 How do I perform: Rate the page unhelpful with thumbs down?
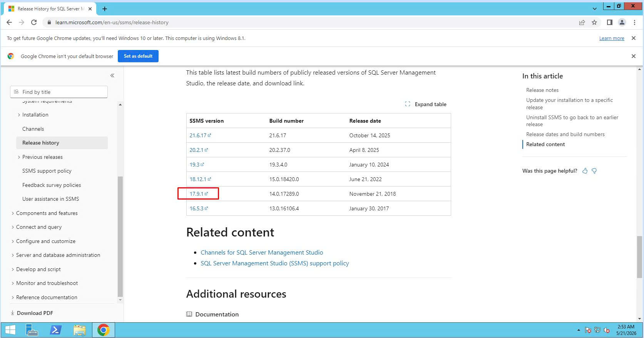(594, 171)
